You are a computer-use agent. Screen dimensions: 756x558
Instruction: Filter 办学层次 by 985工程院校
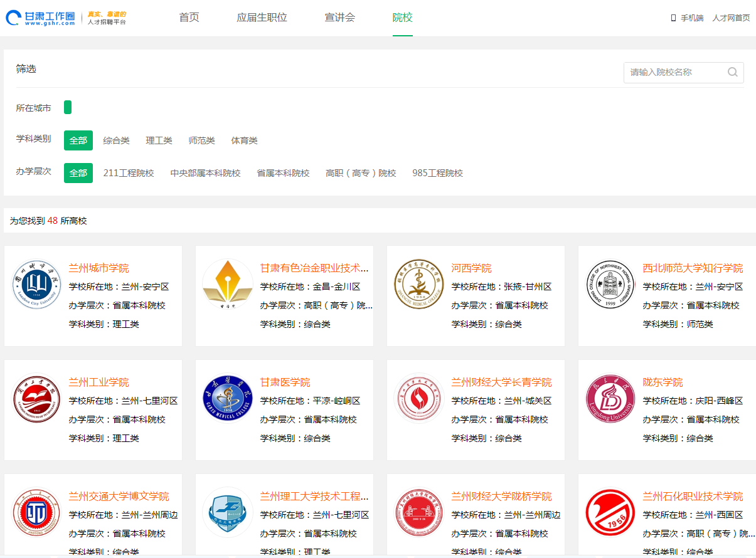pyautogui.click(x=438, y=173)
